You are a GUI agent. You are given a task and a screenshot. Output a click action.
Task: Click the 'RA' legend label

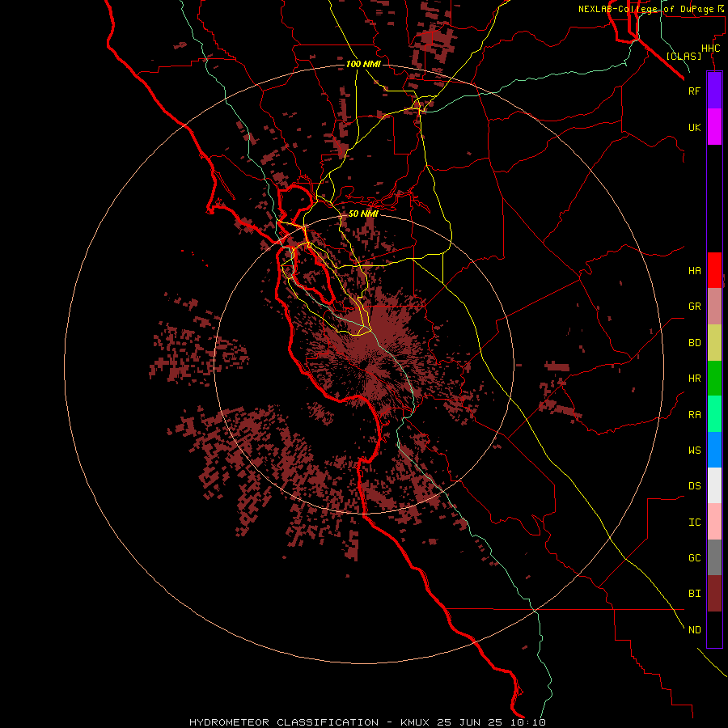(694, 414)
